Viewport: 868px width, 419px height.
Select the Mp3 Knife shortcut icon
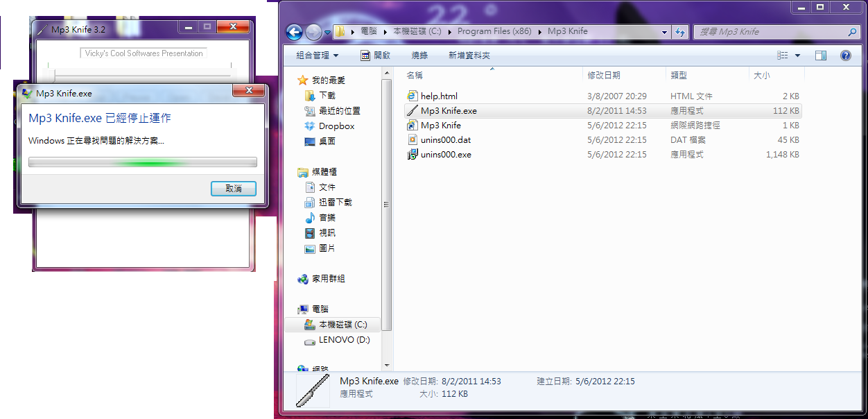click(x=413, y=125)
